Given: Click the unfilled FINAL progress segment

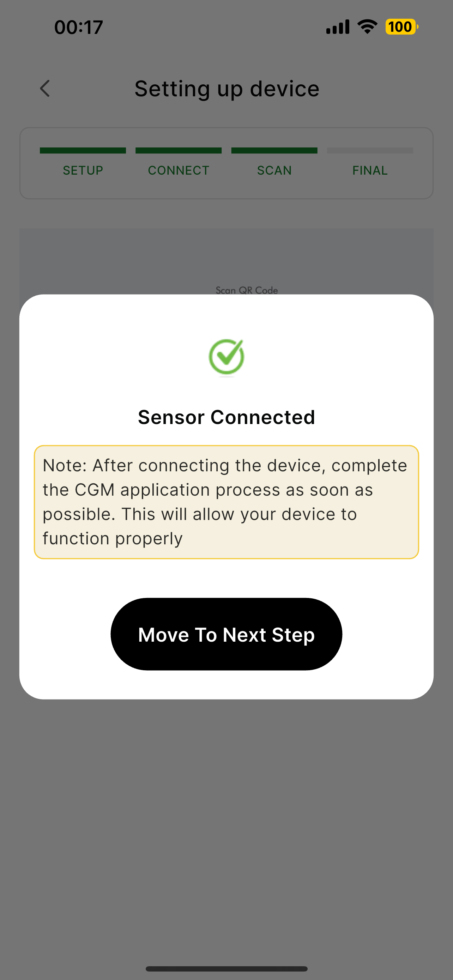Looking at the screenshot, I should [370, 151].
